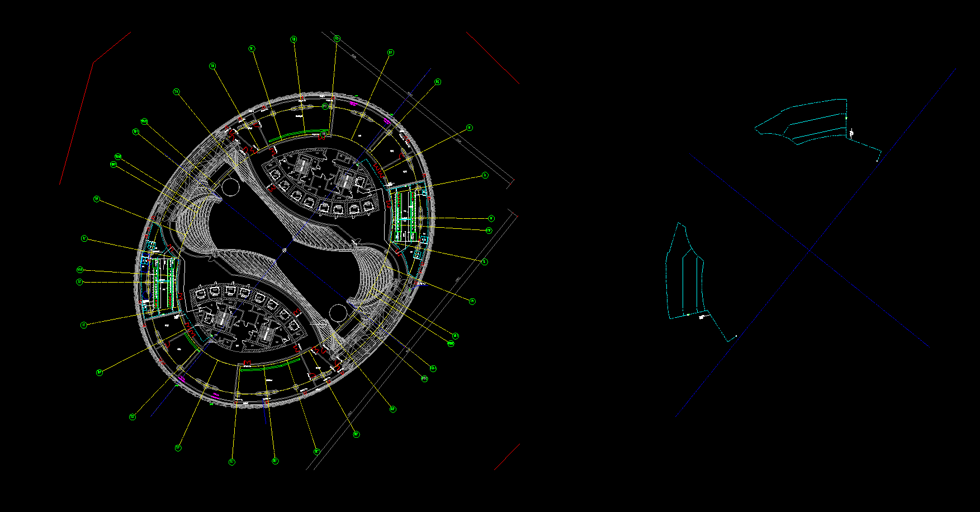Viewport: 980px width, 512px height.
Task: Click the crossing point of the blue dashed lines in the right-hand drawing
Action: pyautogui.click(x=810, y=250)
